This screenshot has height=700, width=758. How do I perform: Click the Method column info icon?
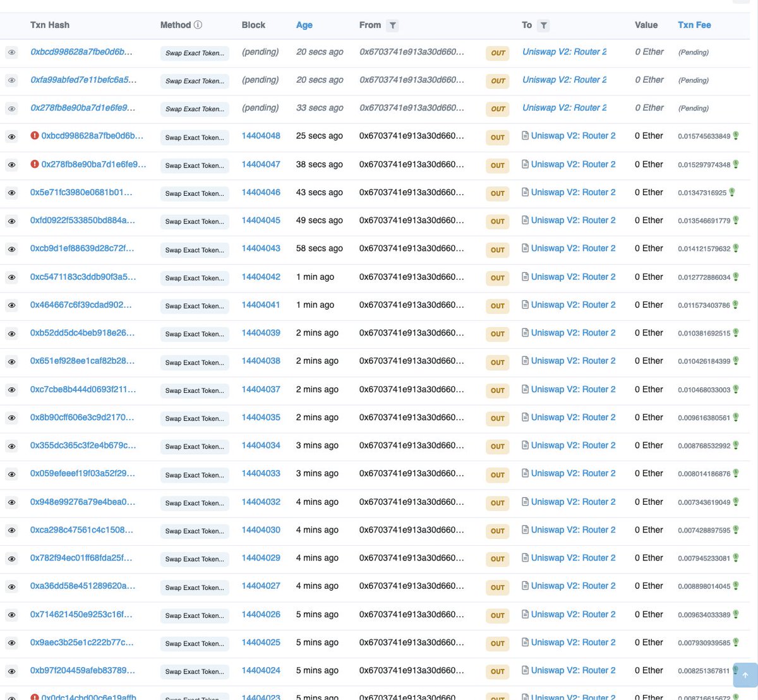point(198,25)
